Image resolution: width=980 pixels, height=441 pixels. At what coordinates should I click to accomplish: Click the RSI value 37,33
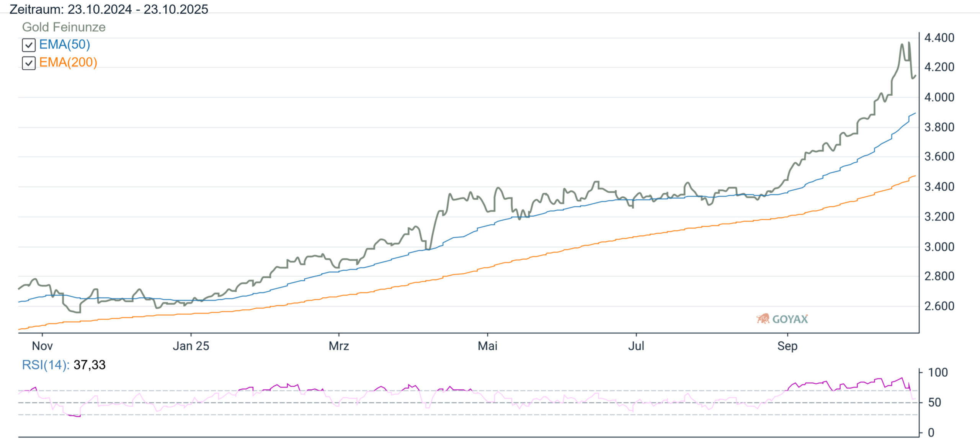click(89, 365)
